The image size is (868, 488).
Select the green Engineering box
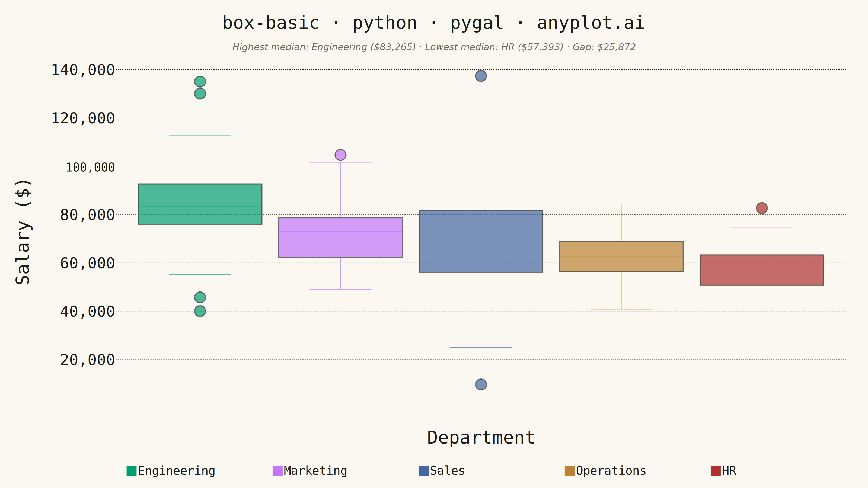pos(200,204)
